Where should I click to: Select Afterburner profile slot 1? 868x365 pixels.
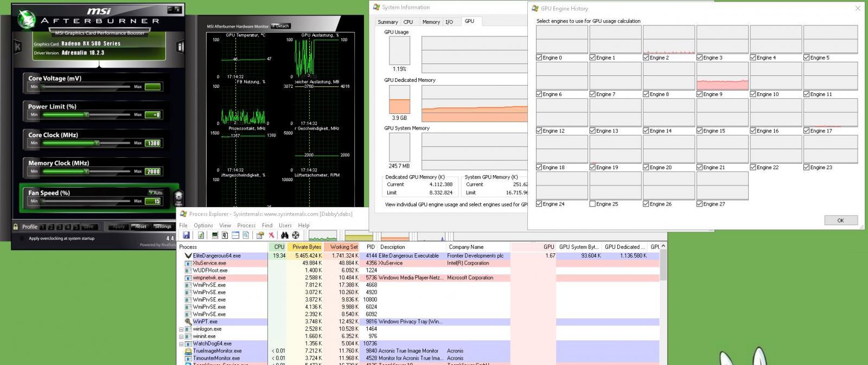point(43,227)
